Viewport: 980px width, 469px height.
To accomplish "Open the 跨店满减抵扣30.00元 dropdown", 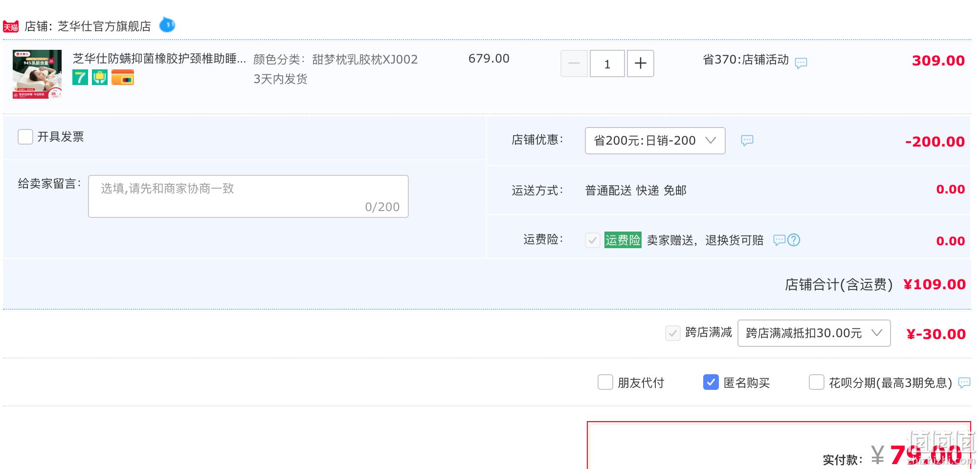I will click(814, 333).
